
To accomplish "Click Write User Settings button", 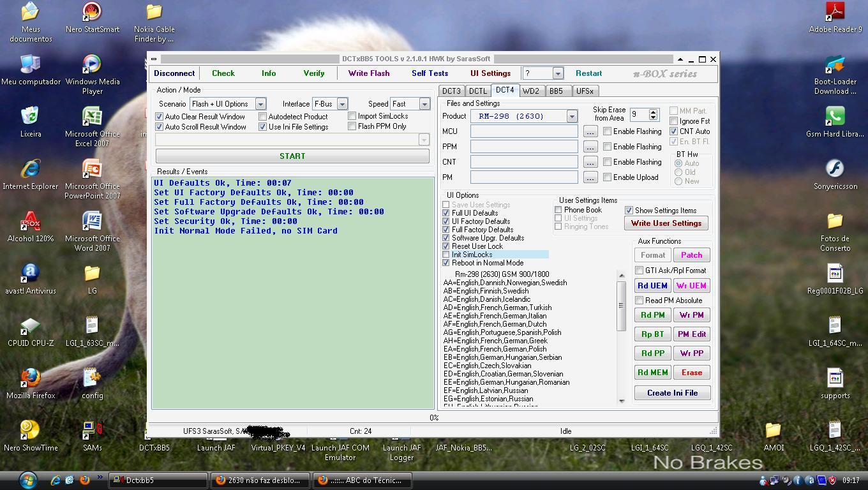I will 666,223.
